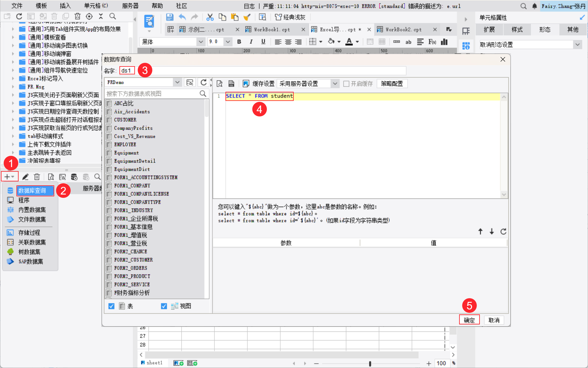Click the 确定 button
The image size is (588, 368).
click(x=469, y=320)
